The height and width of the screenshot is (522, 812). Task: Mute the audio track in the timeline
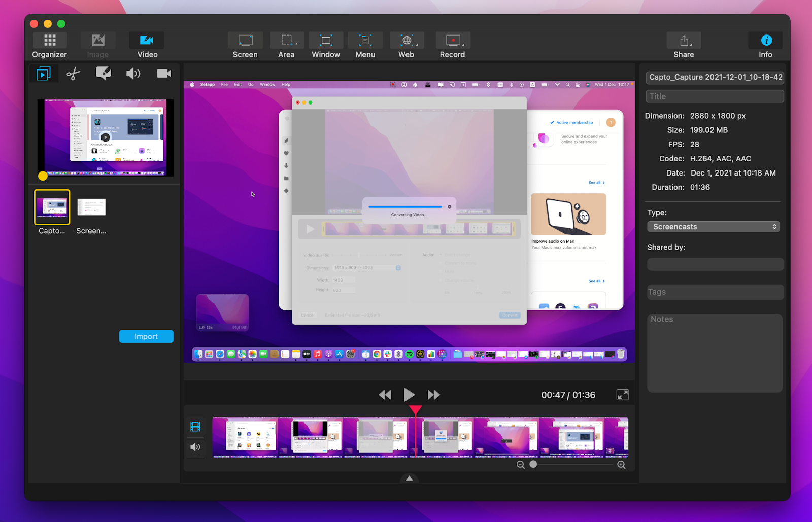click(195, 447)
